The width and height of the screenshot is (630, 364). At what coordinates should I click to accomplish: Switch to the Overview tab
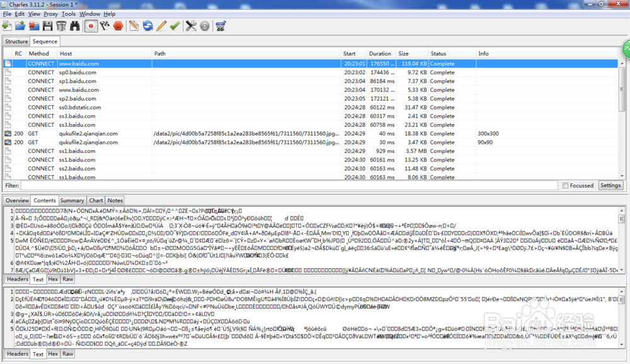tap(17, 200)
